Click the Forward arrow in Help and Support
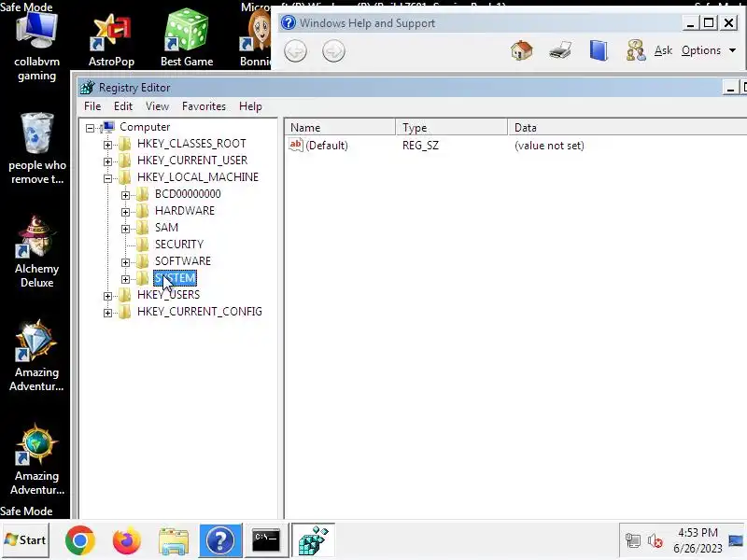The height and width of the screenshot is (560, 747). pyautogui.click(x=333, y=51)
